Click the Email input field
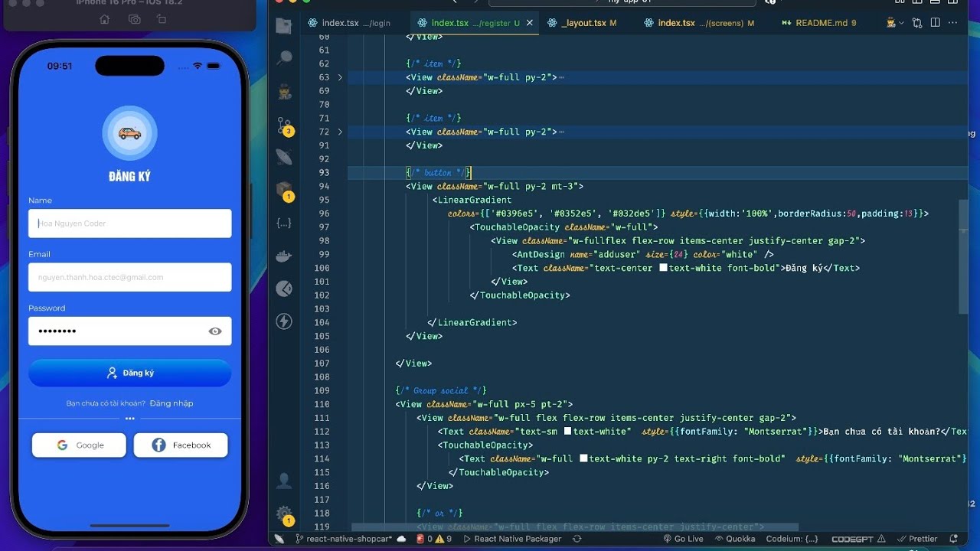The width and height of the screenshot is (980, 551). pyautogui.click(x=130, y=277)
